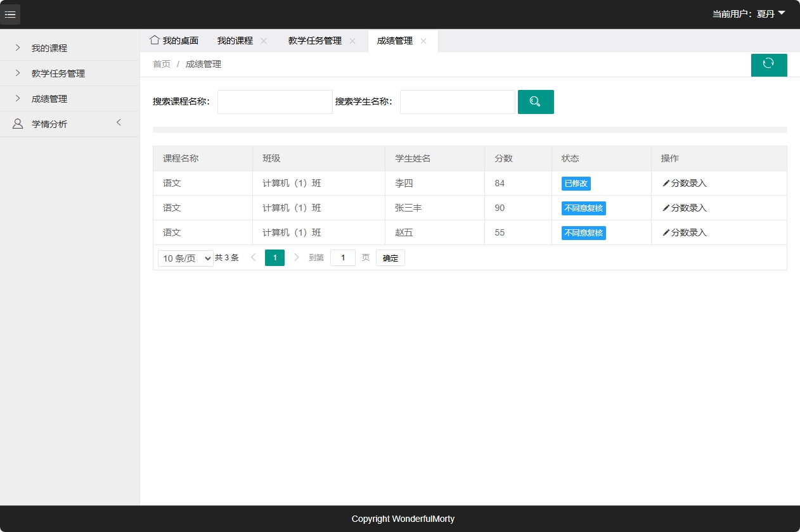Viewport: 800px width, 532px height.
Task: Click the 搜索课程名称 input field
Action: click(274, 101)
